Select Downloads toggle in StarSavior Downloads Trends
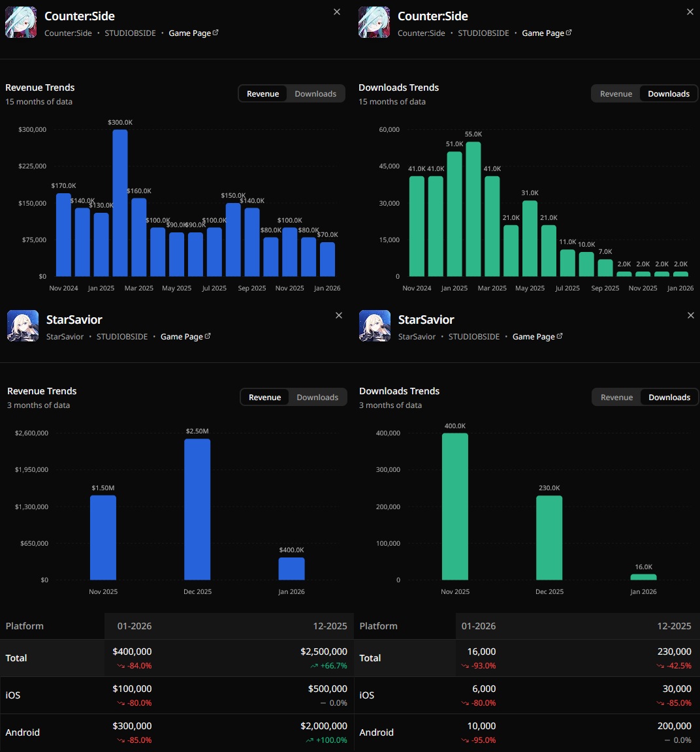This screenshot has width=700, height=752. [x=669, y=398]
